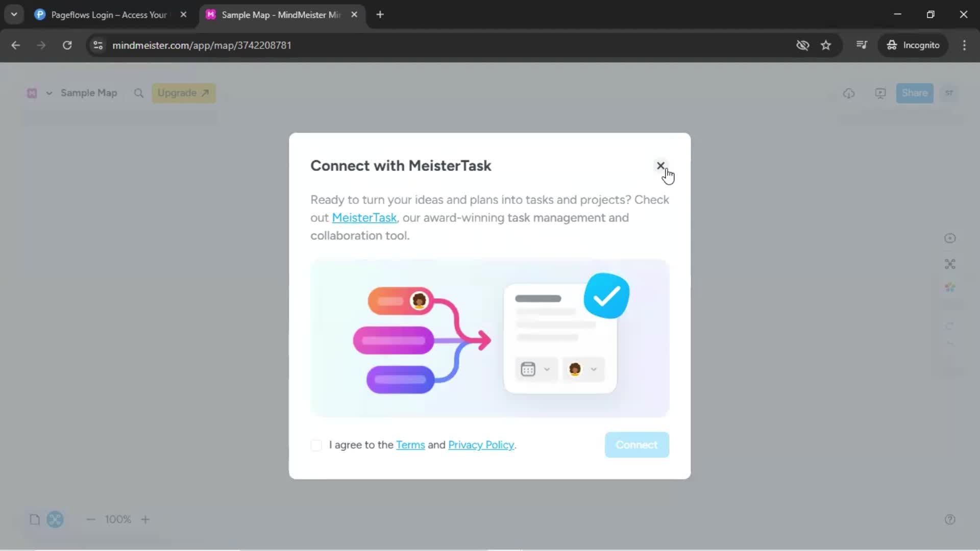
Task: Open the tab search dropdown arrow
Action: click(x=14, y=15)
